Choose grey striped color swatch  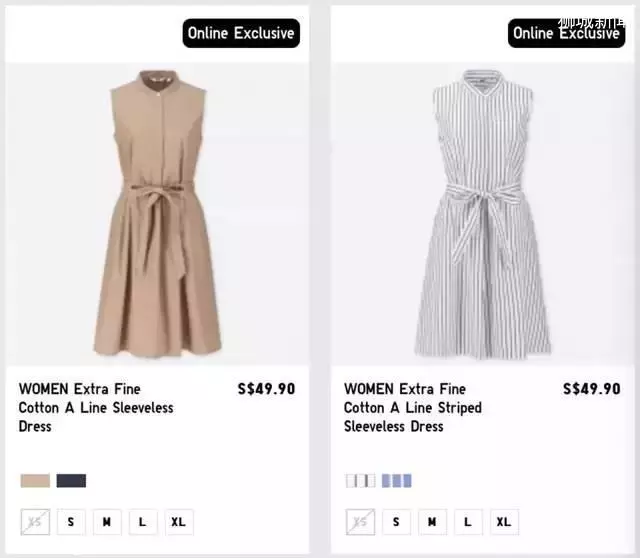360,480
